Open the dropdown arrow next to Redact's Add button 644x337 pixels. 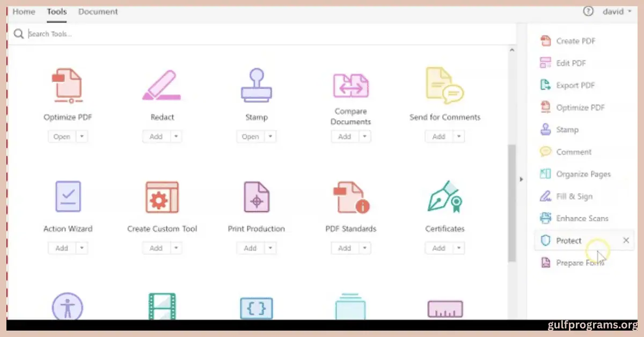point(175,136)
